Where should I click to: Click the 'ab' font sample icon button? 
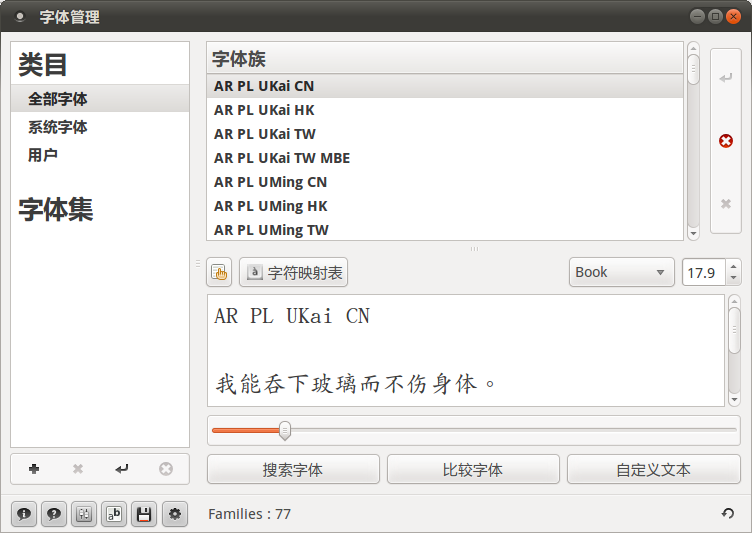pyautogui.click(x=114, y=514)
